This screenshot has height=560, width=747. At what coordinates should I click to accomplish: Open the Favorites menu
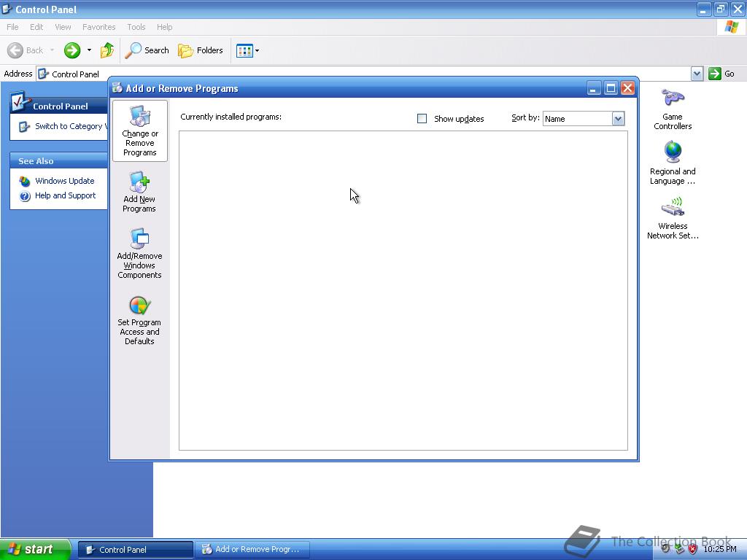98,27
